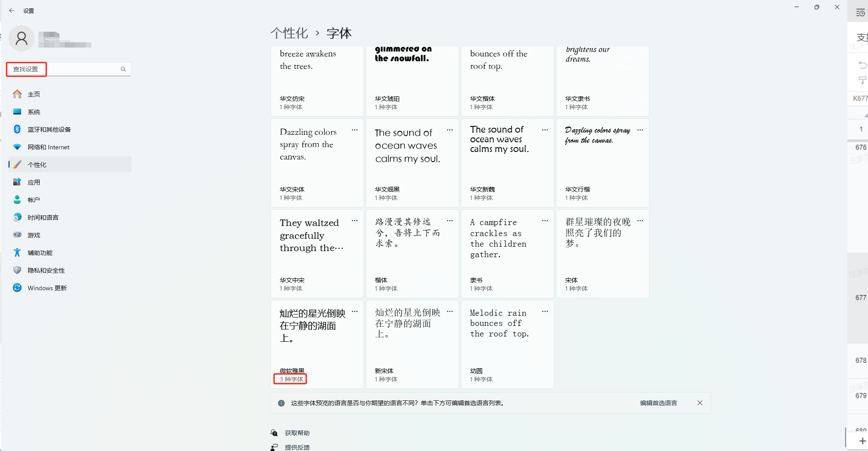Viewport: 868px width, 451px height.
Task: Open the 华文仿宋 font card
Action: click(x=317, y=81)
